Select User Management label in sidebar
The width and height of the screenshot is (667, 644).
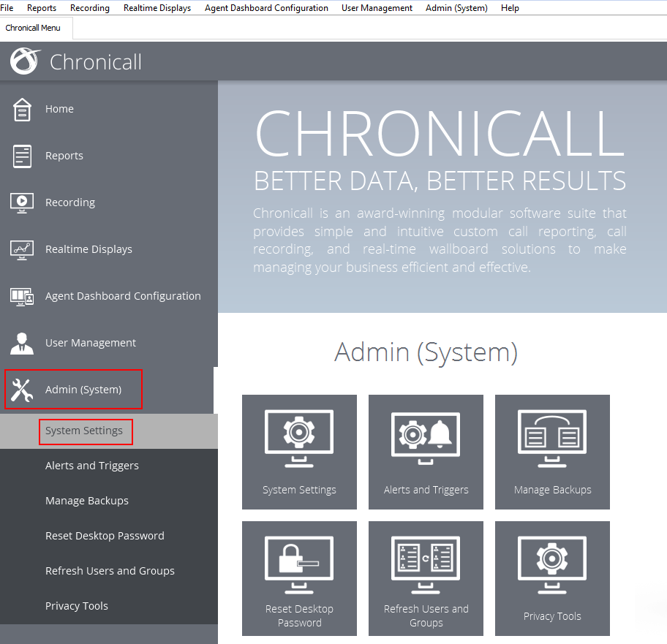(91, 343)
